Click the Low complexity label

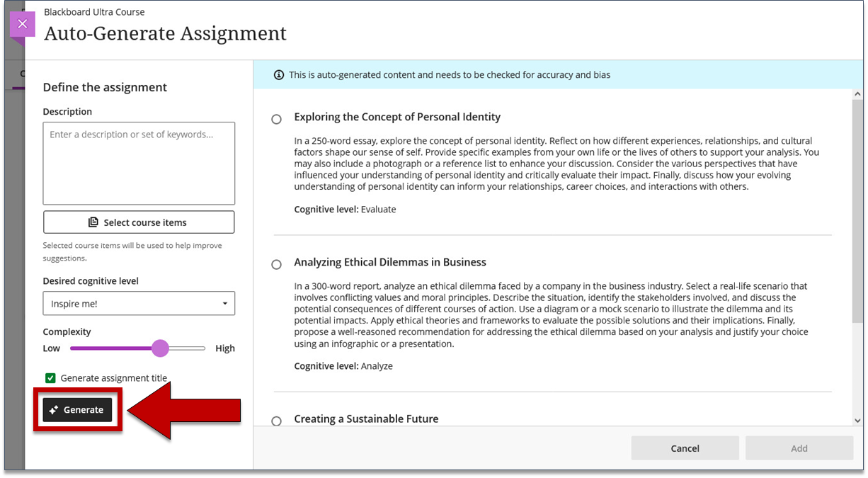point(52,348)
